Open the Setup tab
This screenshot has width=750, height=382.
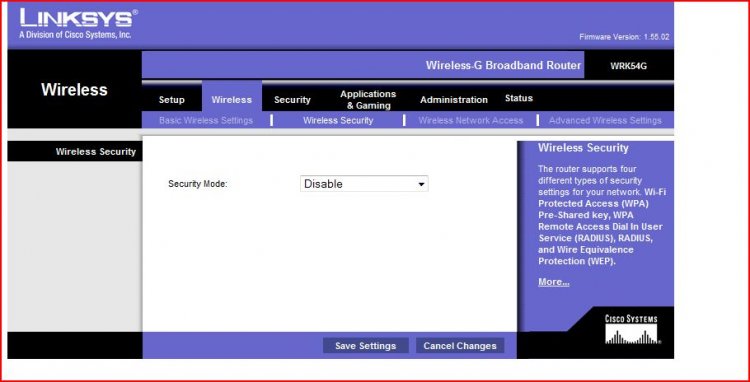pyautogui.click(x=172, y=100)
